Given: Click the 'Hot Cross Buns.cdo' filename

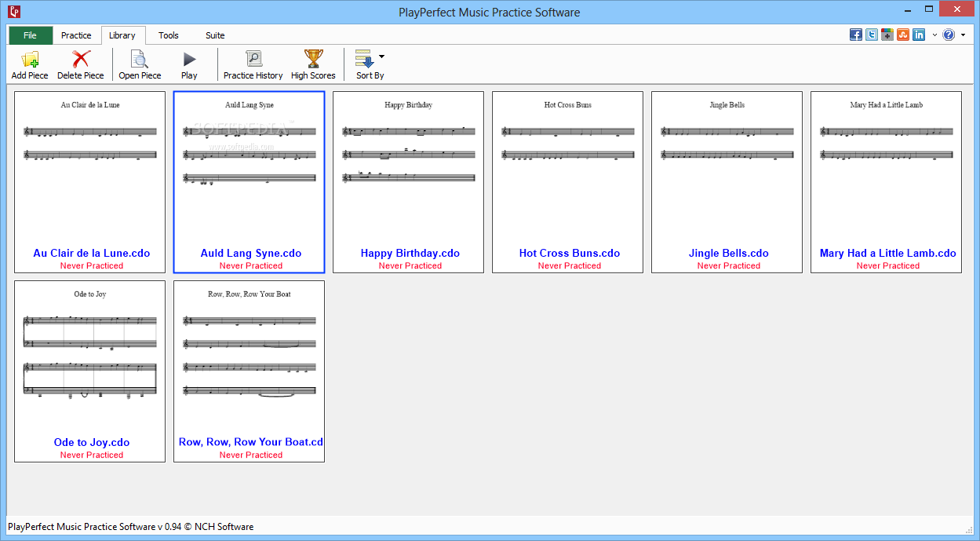Looking at the screenshot, I should tap(570, 253).
